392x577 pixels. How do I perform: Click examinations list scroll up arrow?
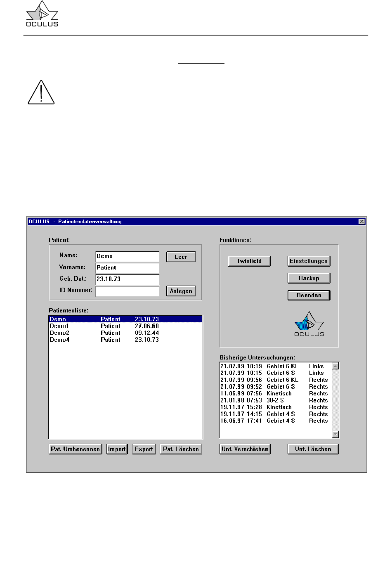[335, 366]
